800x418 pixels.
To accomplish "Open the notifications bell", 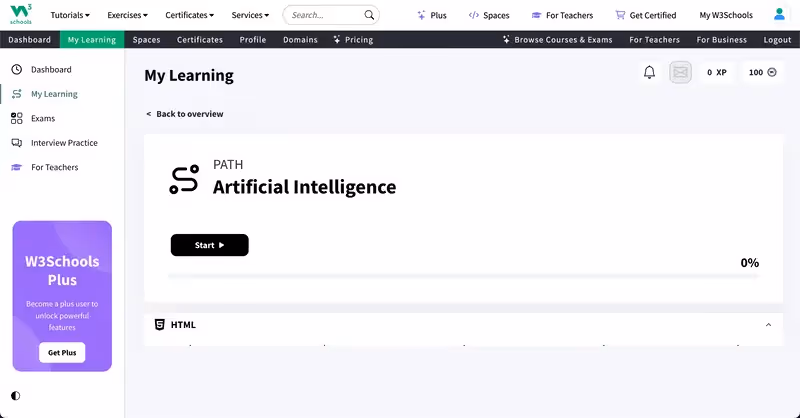I will click(x=649, y=72).
